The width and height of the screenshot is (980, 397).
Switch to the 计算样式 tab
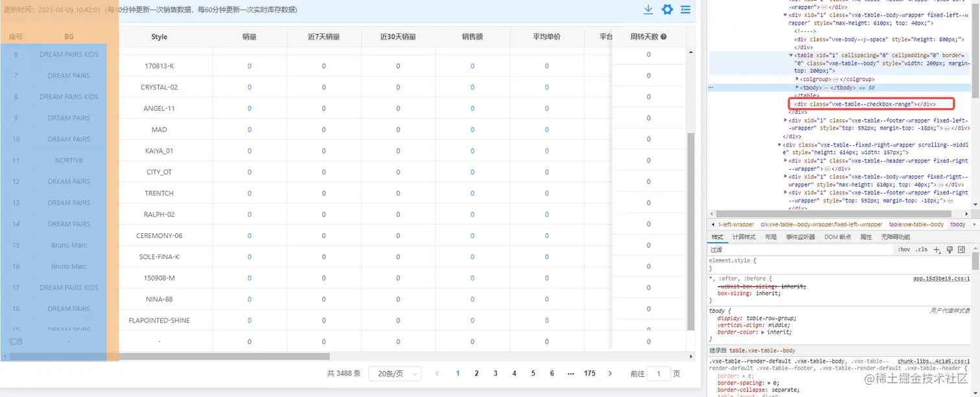pos(743,237)
